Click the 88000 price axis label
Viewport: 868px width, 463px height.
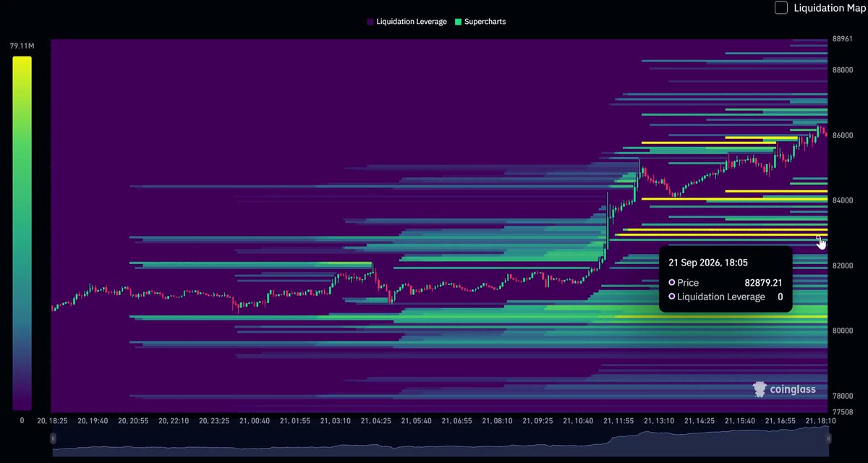(843, 70)
